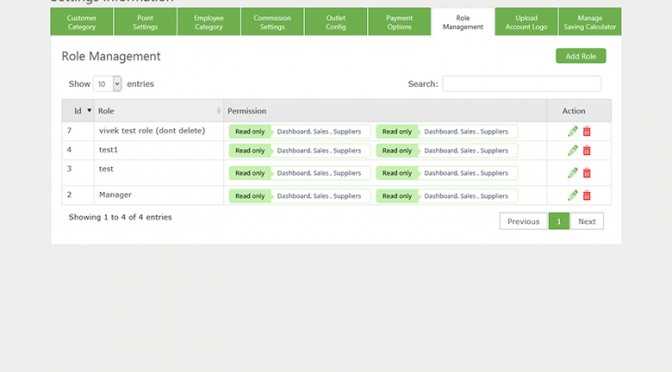Delete the Manager role
This screenshot has height=372, width=672.
(587, 196)
